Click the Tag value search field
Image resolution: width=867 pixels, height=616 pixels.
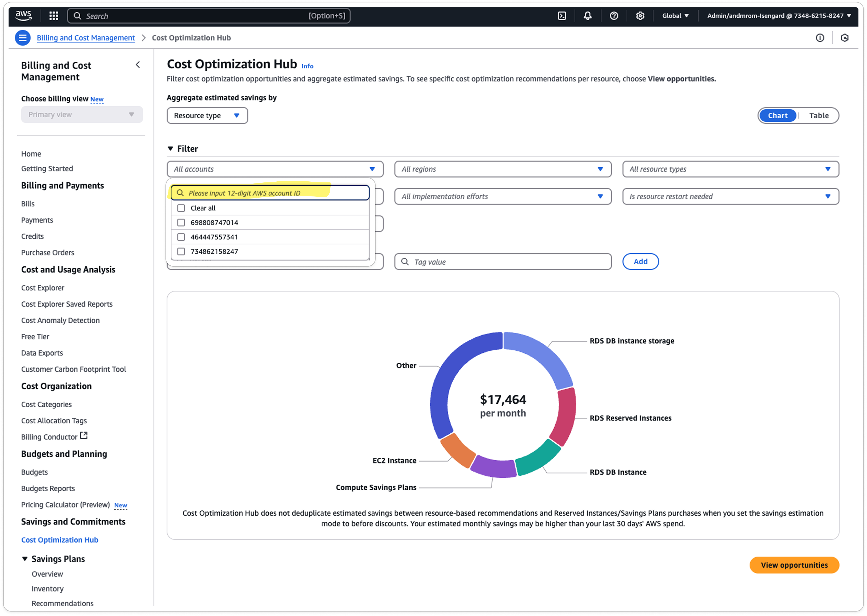[502, 262]
